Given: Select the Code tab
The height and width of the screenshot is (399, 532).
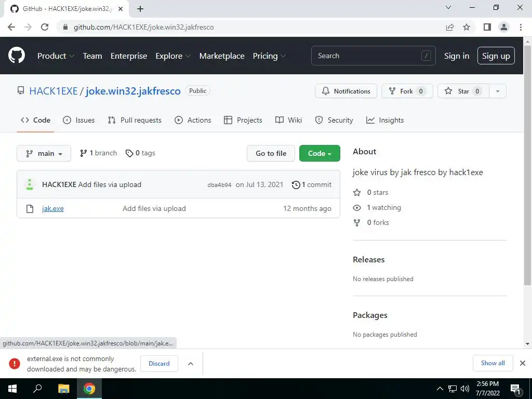Looking at the screenshot, I should point(35,120).
